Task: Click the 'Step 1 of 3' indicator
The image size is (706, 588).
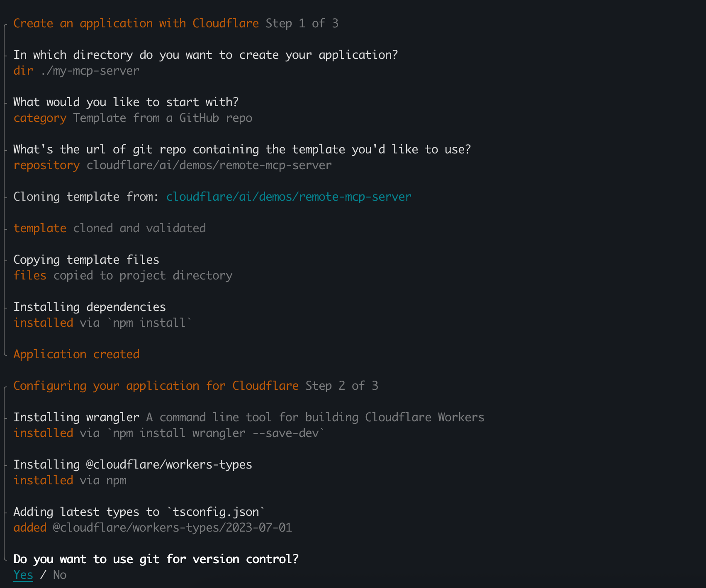Action: [x=302, y=23]
